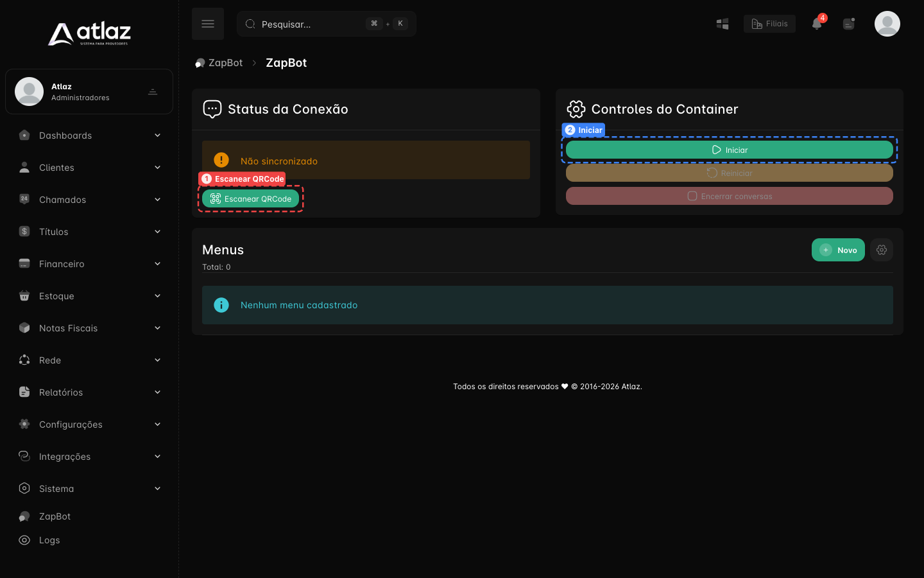
Task: Click the Estoque basket icon
Action: 24,295
